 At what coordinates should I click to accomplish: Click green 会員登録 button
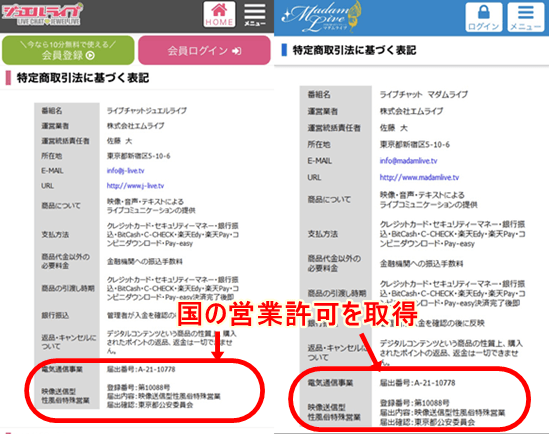pos(68,50)
